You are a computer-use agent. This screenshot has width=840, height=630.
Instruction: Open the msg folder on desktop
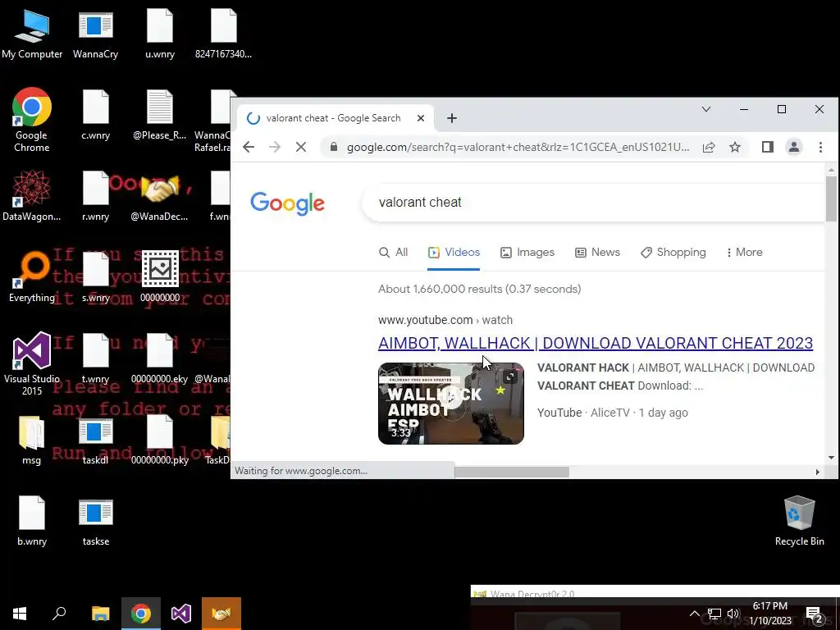32,441
